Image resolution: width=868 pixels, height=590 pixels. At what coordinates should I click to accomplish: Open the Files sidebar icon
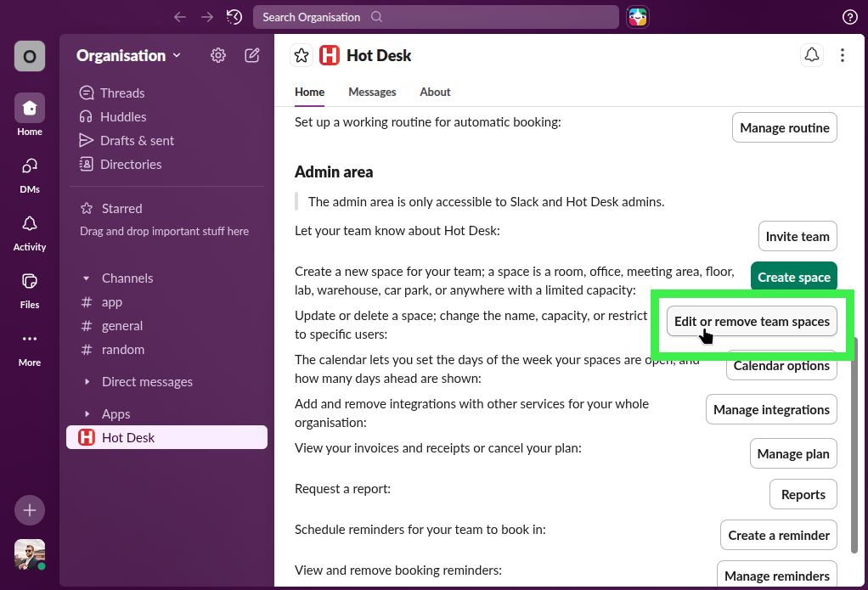click(29, 284)
